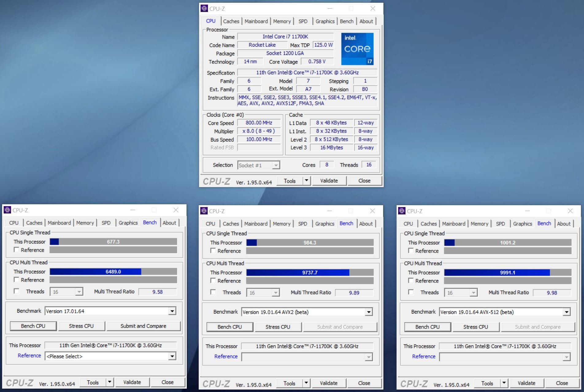Viewport: 584px width, 392px height.
Task: Close the AVX-512 benchmark window with X
Action: (x=570, y=211)
